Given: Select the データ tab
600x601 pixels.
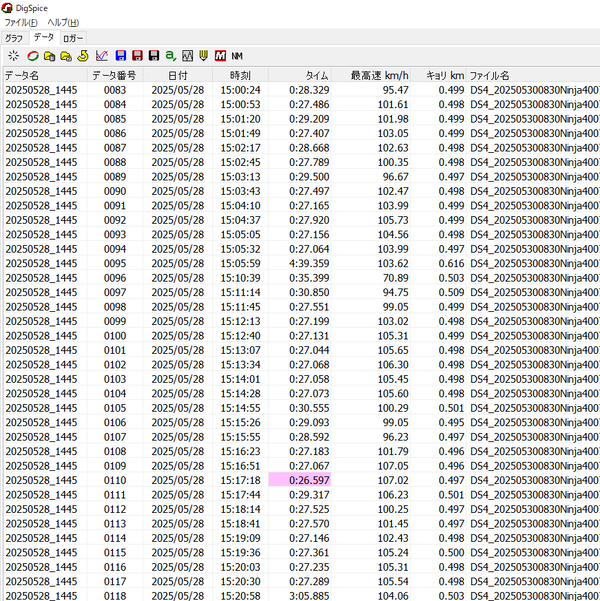Looking at the screenshot, I should pyautogui.click(x=44, y=37).
